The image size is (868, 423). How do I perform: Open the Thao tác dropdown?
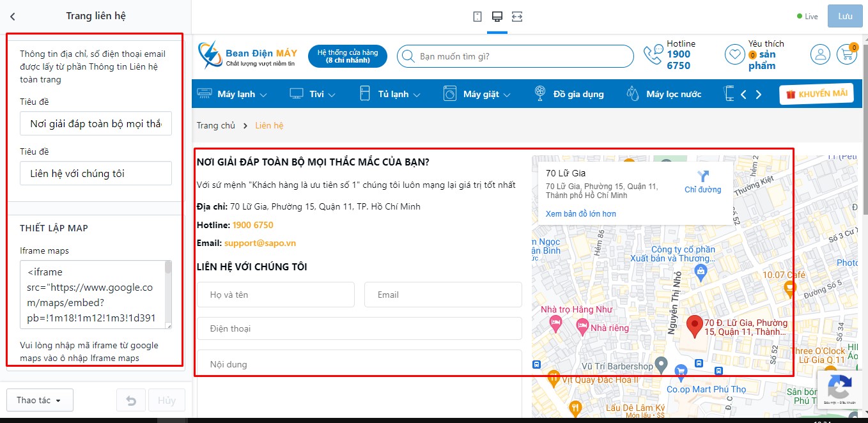pyautogui.click(x=40, y=400)
